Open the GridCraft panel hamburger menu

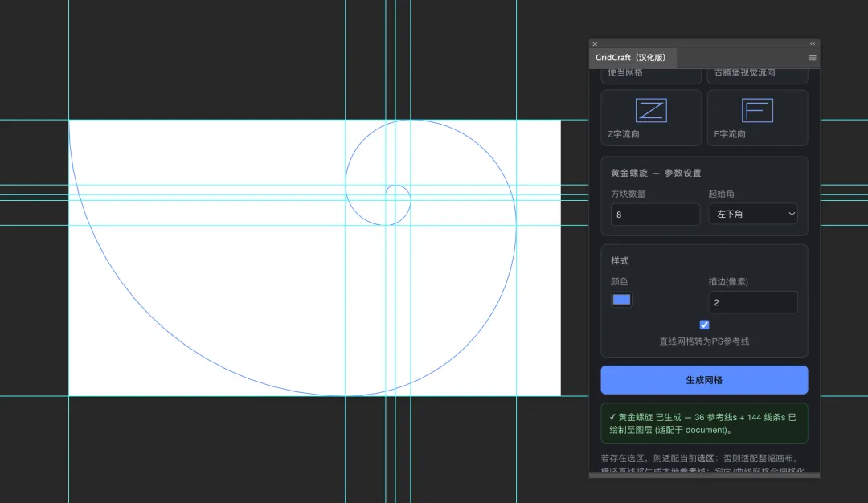pyautogui.click(x=812, y=58)
